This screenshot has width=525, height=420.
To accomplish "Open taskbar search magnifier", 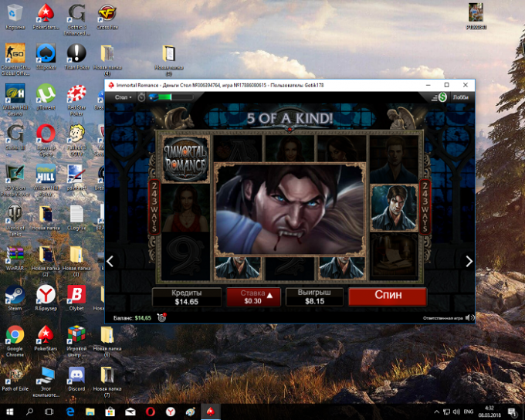I will (29, 412).
